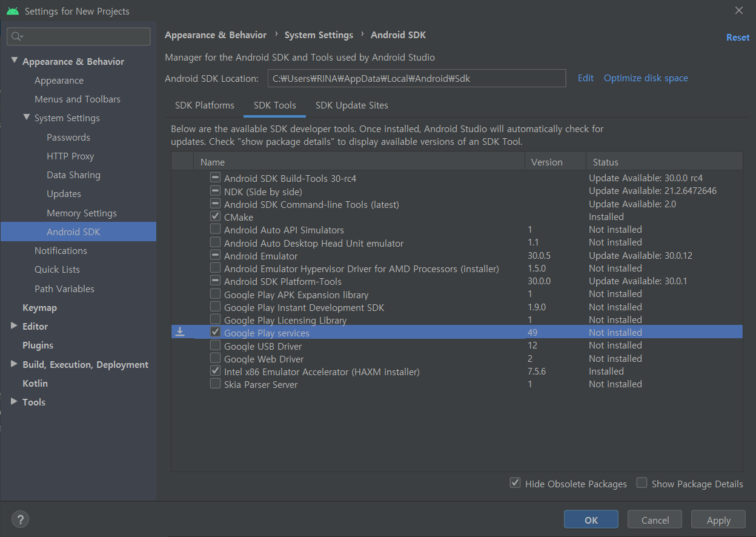This screenshot has width=756, height=537.
Task: Toggle the Android Emulator checkbox
Action: pos(215,255)
